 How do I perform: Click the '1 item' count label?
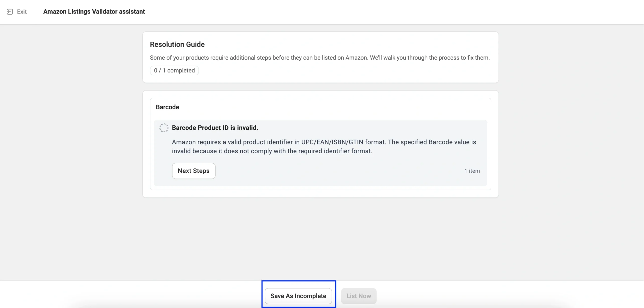click(x=472, y=171)
